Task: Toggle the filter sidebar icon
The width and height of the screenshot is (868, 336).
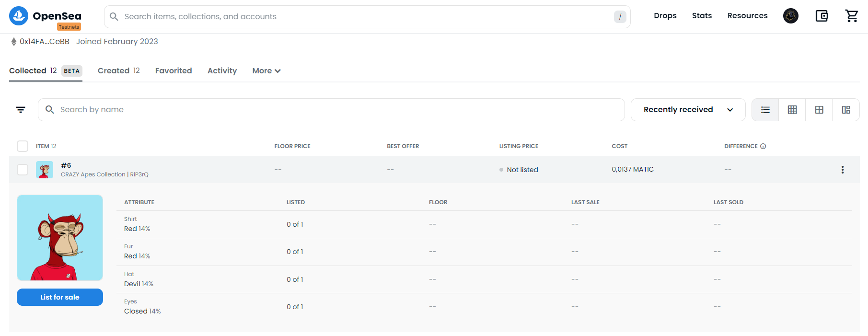Action: (21, 110)
